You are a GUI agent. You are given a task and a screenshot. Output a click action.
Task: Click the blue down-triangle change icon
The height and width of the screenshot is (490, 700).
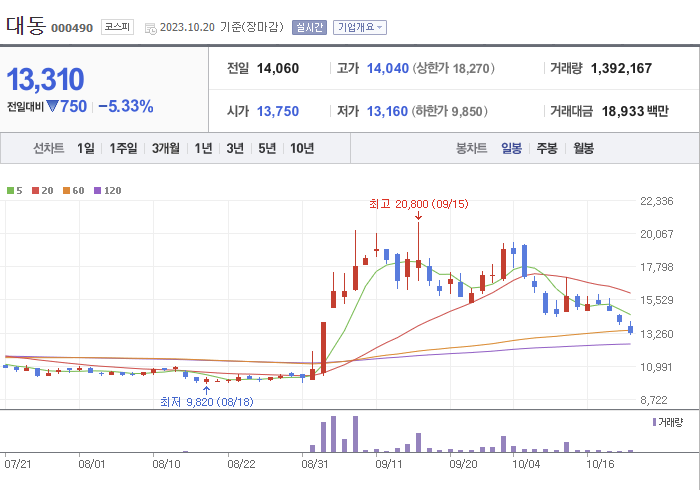[x=52, y=106]
